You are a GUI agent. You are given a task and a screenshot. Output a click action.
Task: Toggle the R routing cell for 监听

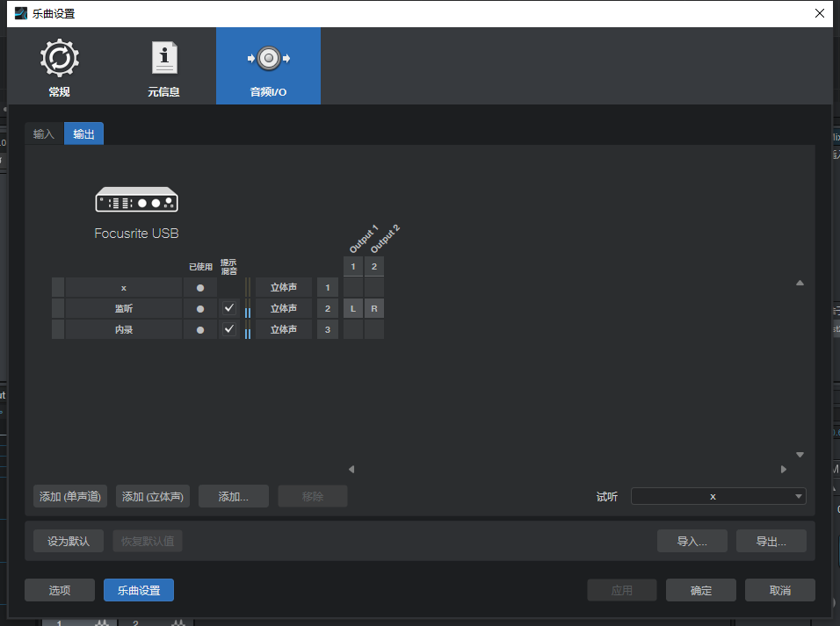coord(374,308)
